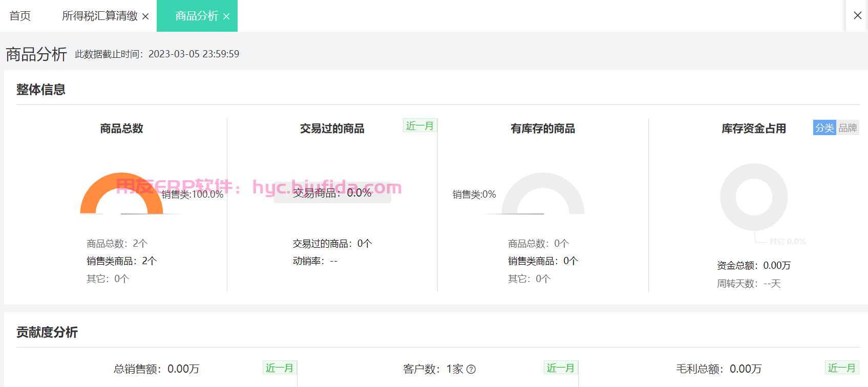Screen dimensions: 868x387
Task: Close the 商品分析 tab
Action: point(226,16)
